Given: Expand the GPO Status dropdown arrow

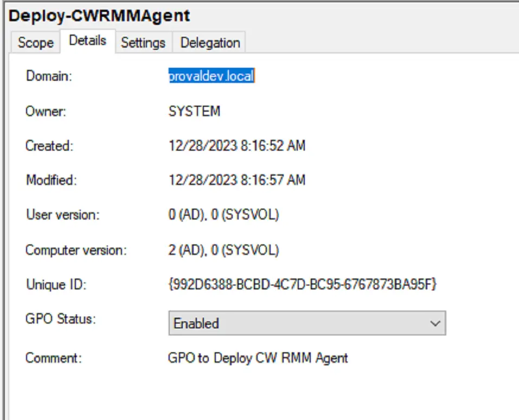Looking at the screenshot, I should [x=435, y=323].
